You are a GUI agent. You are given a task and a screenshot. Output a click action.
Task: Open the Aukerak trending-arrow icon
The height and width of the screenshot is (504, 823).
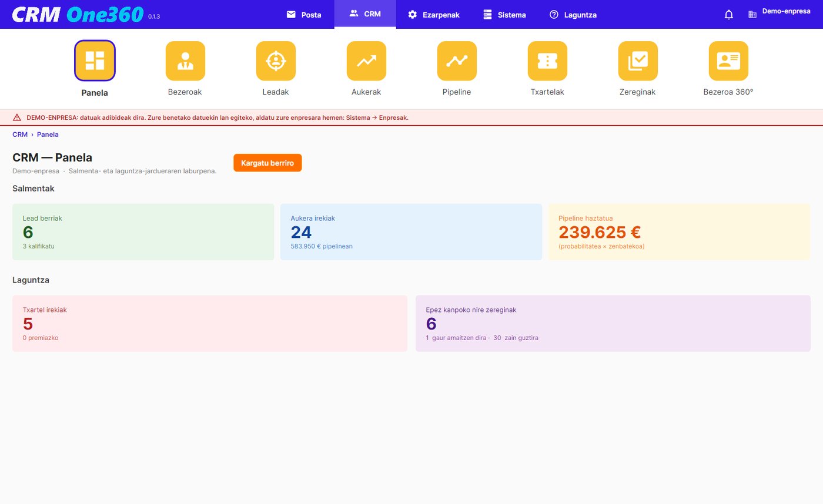[366, 61]
